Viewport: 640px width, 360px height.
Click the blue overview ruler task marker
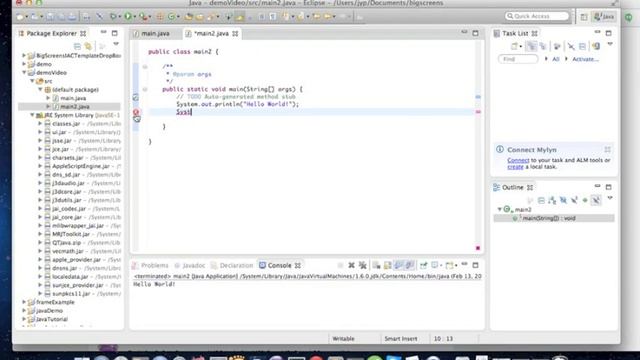(478, 97)
